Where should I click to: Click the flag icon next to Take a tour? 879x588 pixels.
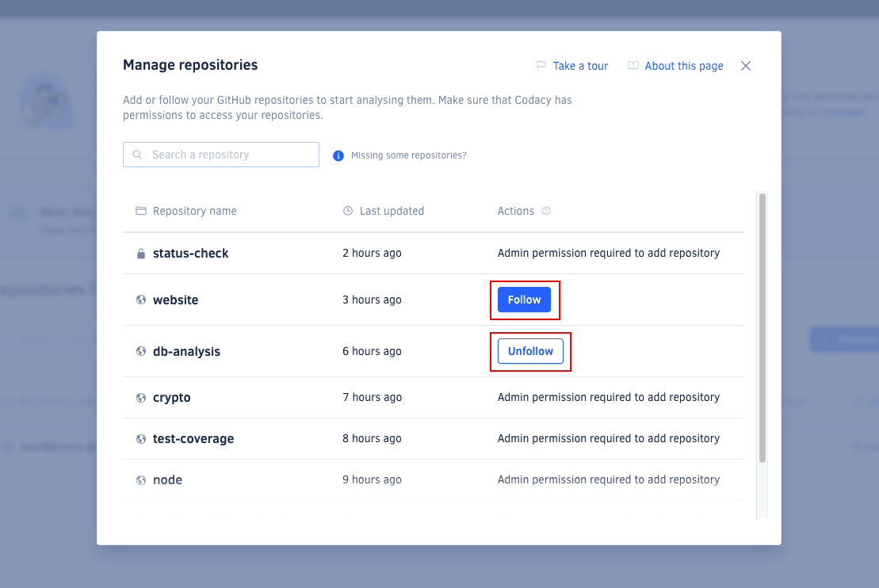click(x=541, y=66)
